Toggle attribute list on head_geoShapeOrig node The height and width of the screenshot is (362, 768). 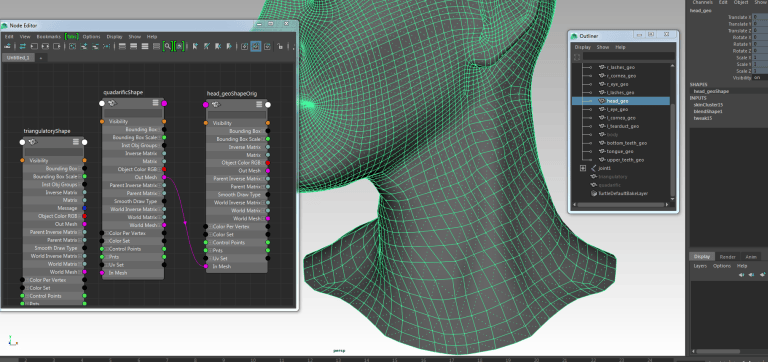(x=259, y=104)
